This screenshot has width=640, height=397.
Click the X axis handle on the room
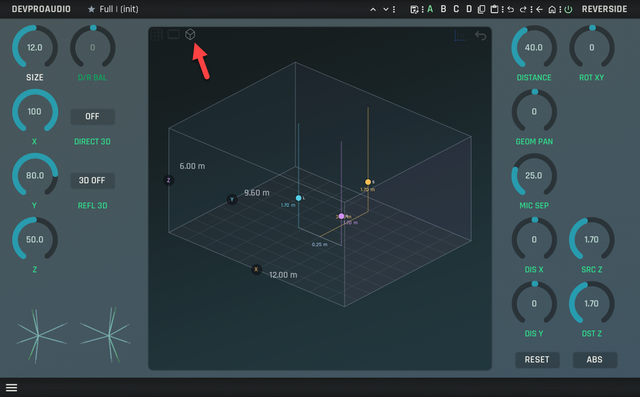pos(256,269)
